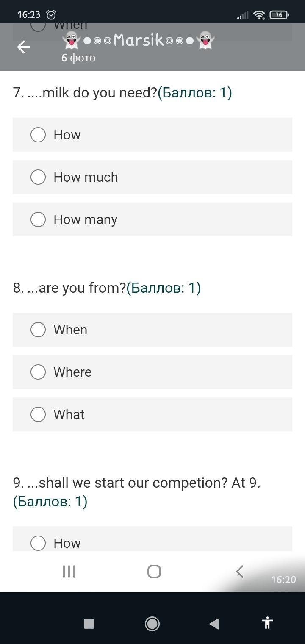
Task: Select "How" for the milk question
Action: click(x=38, y=135)
